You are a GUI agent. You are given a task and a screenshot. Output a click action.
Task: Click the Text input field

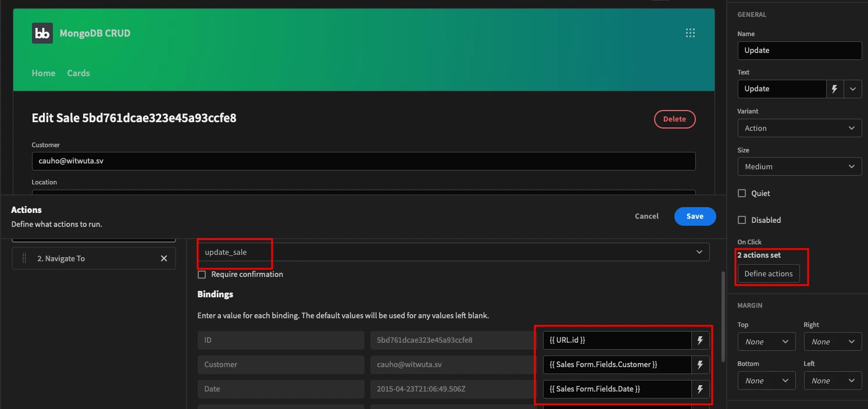[782, 89]
